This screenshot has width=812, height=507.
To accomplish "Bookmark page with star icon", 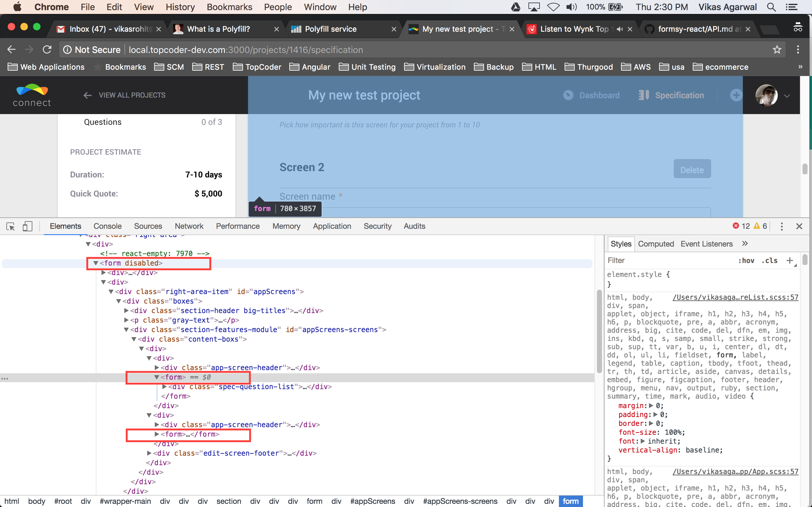I will [x=777, y=50].
